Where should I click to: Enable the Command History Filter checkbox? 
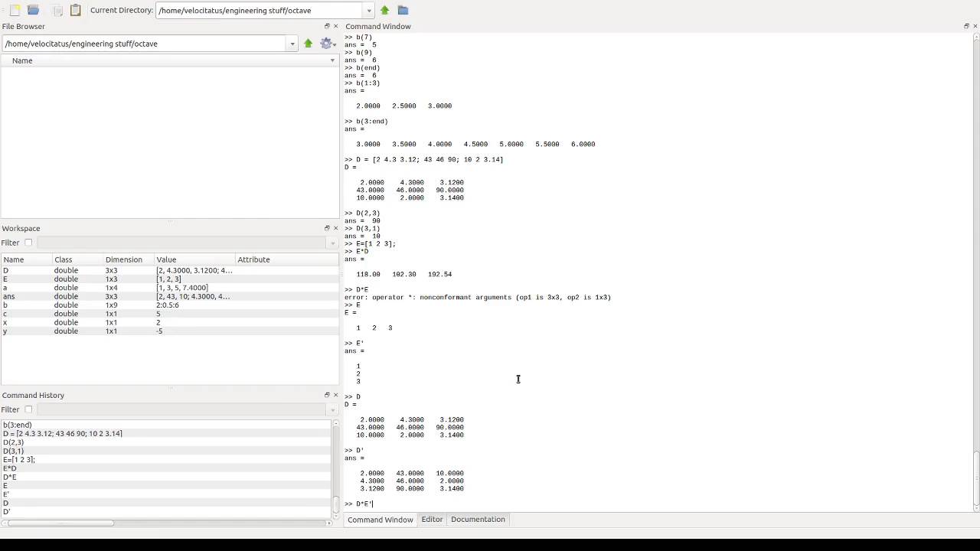[x=28, y=409]
